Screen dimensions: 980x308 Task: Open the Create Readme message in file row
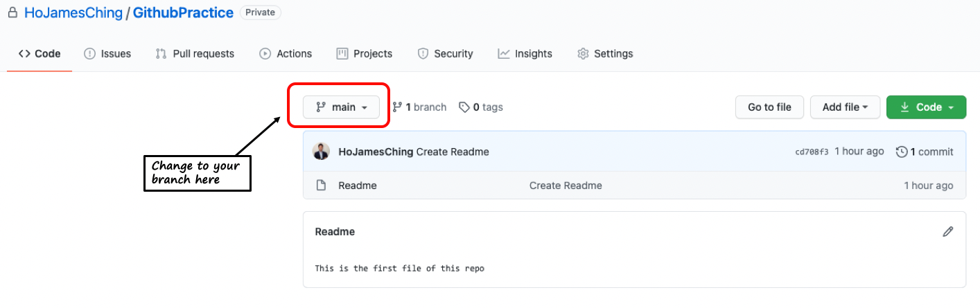[566, 185]
